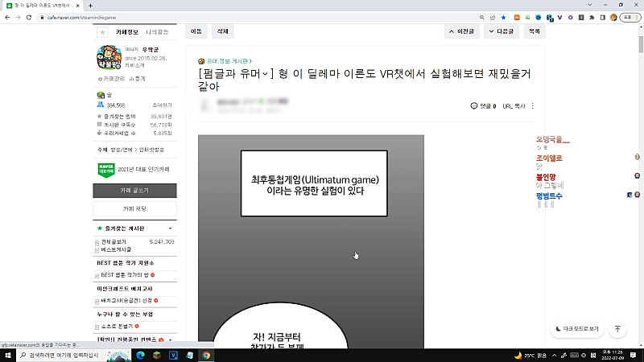Reload the current page
Screen dimensions: 644x362
(29, 18)
